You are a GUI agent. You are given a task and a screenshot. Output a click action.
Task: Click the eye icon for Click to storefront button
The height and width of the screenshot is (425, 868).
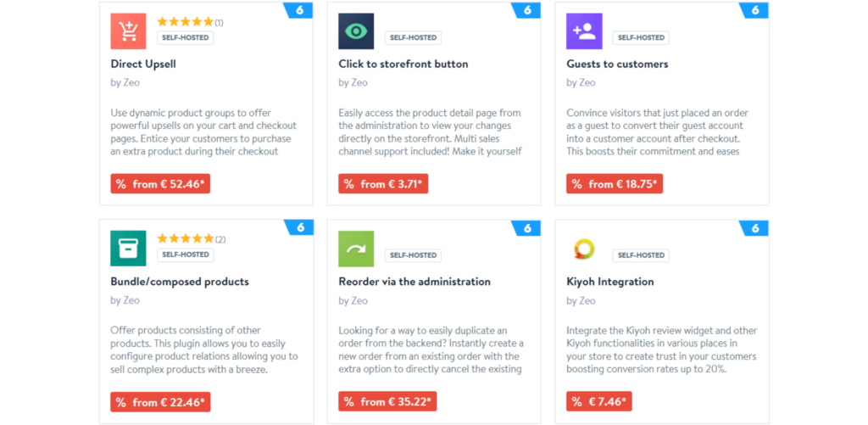tap(356, 31)
